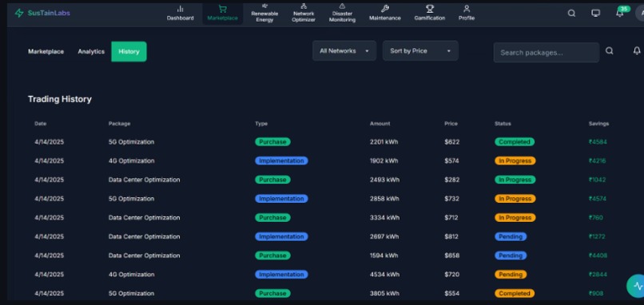Image resolution: width=644 pixels, height=305 pixels.
Task: Click the ₹908 savings value
Action: [596, 294]
